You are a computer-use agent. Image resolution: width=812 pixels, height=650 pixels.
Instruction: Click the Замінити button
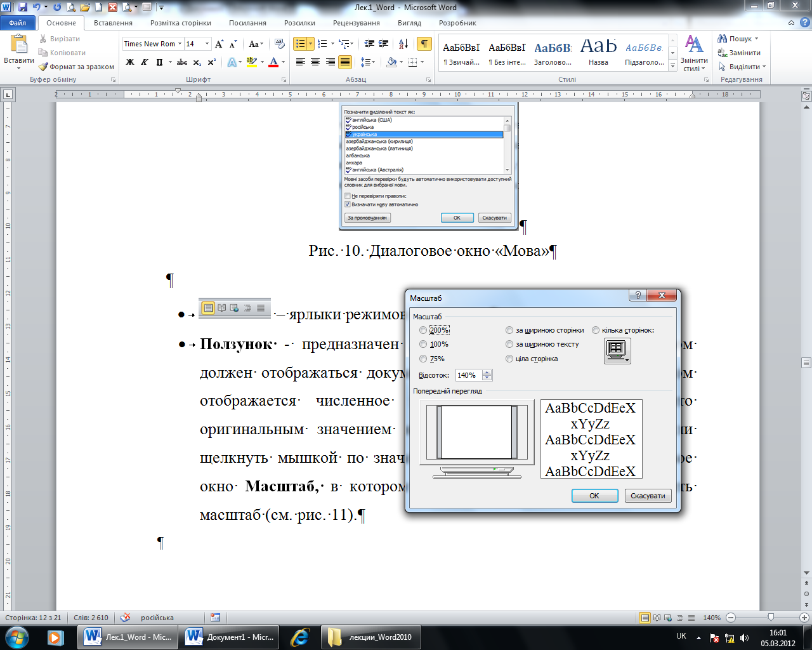[739, 53]
